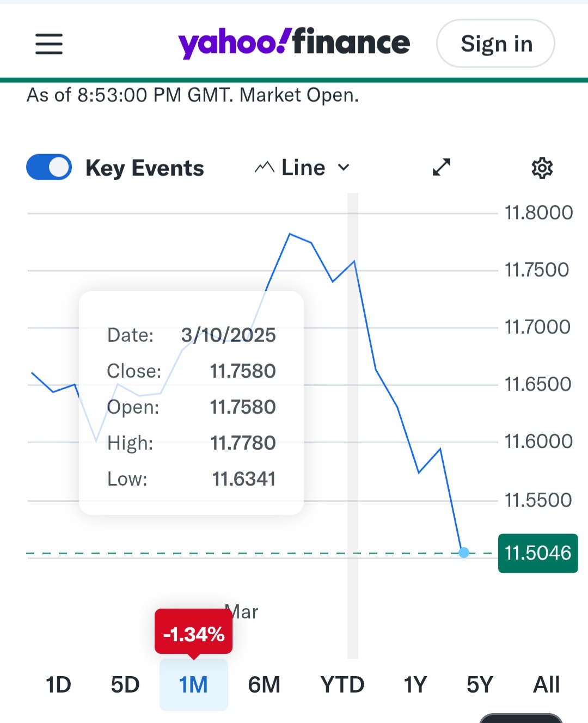Toggle the Key Events switch
Image resolution: width=588 pixels, height=723 pixels.
(49, 167)
